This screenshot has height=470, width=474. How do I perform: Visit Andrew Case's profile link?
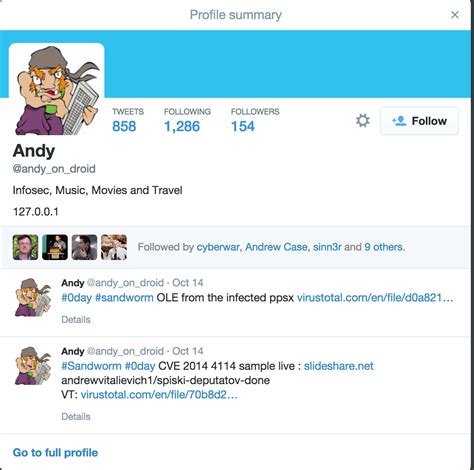pyautogui.click(x=276, y=247)
